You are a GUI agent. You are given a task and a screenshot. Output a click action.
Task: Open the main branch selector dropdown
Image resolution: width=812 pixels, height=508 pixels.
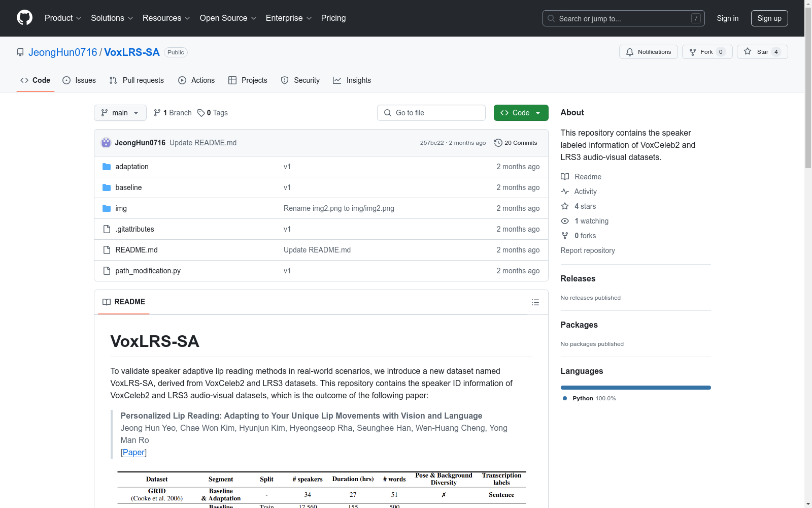[x=120, y=113]
